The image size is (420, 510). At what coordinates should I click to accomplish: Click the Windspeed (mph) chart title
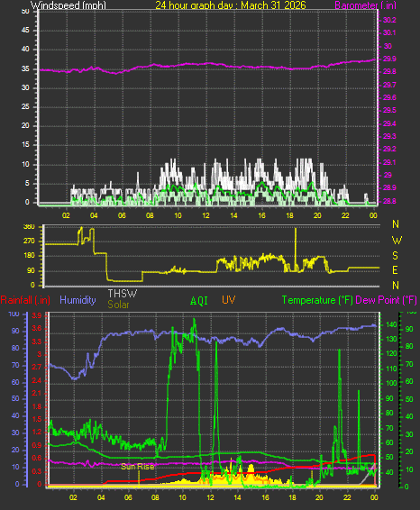click(x=68, y=5)
